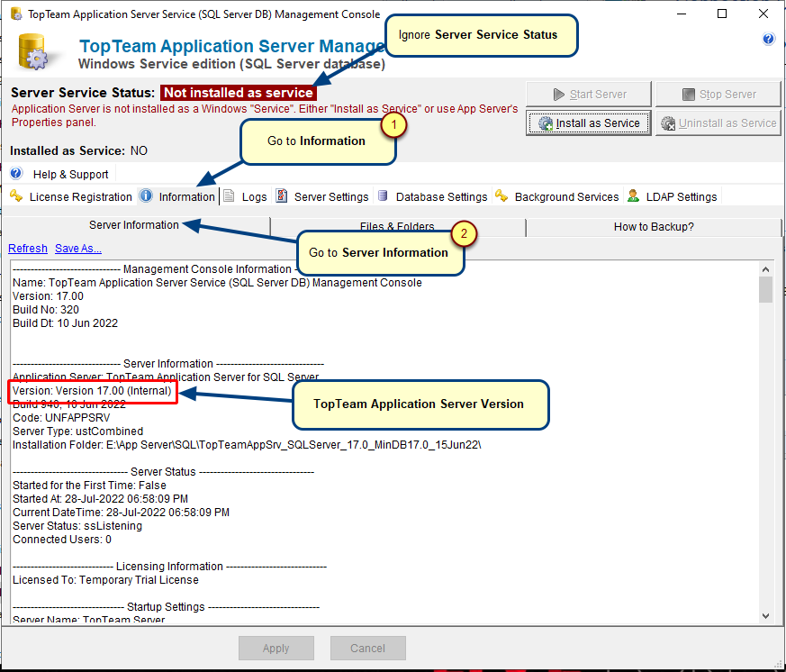Click the Server Settings icon
Viewport: 786px width, 672px height.
point(282,195)
